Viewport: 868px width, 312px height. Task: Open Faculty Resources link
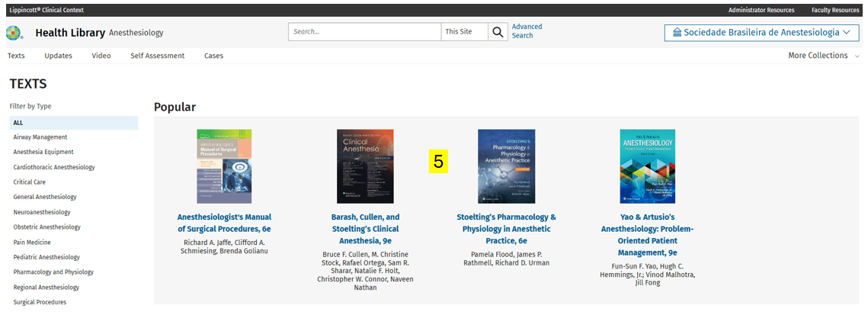coord(835,10)
